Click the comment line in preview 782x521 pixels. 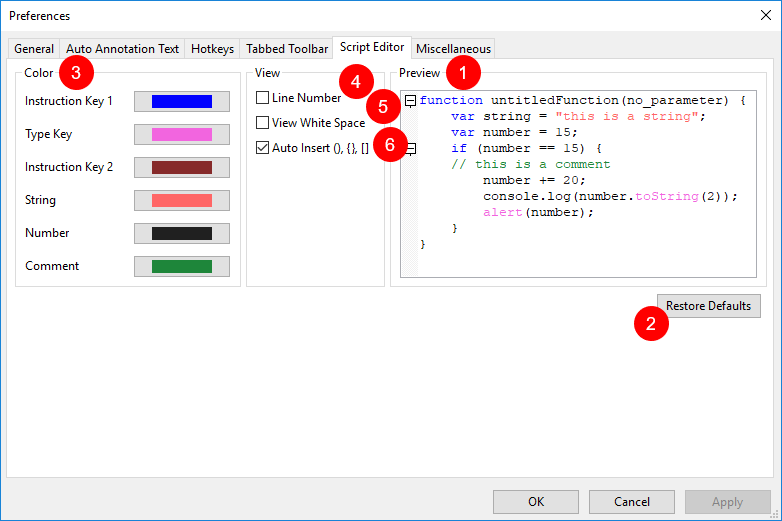(531, 164)
